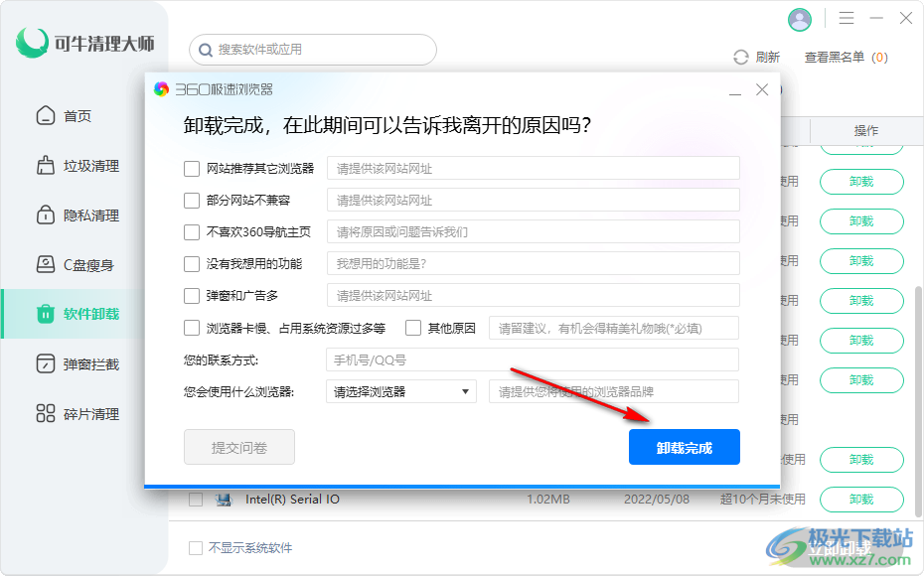Check 部分网站不兼容 option

click(x=192, y=201)
